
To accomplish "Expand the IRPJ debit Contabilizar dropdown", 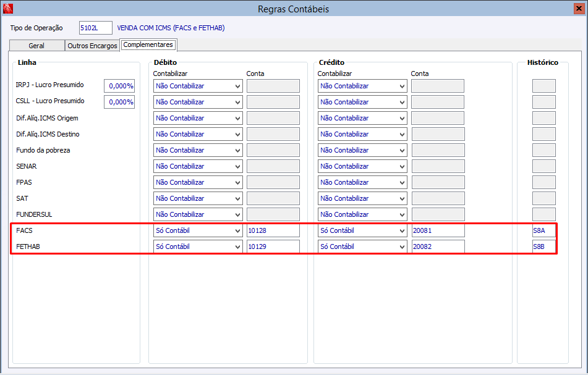I will 198,86.
